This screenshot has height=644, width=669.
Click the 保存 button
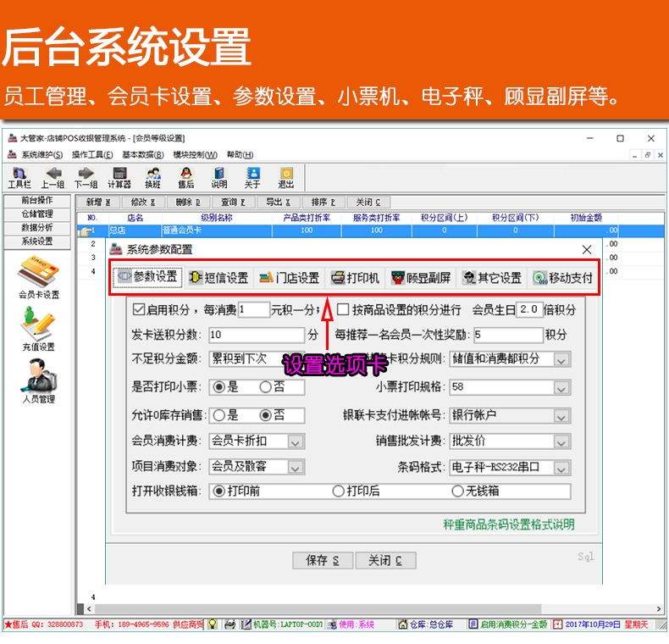(321, 560)
